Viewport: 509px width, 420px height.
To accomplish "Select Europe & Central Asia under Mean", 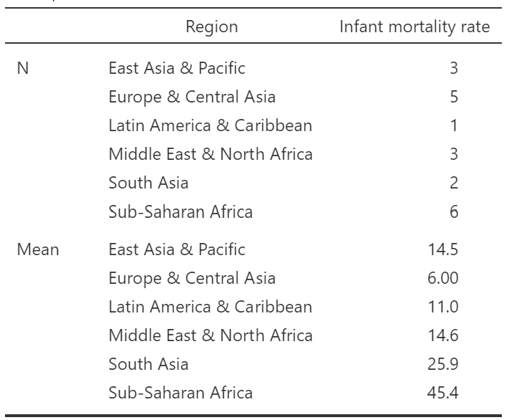I will point(191,278).
